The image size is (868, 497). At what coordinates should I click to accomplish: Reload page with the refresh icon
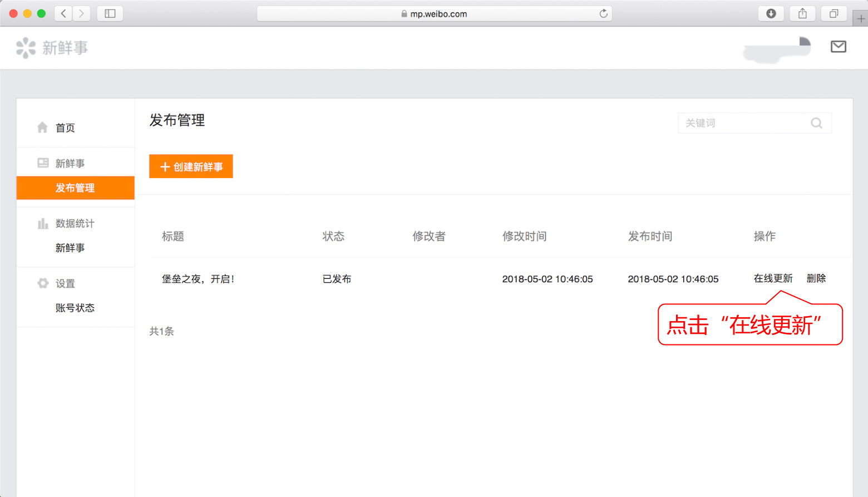[x=603, y=13]
